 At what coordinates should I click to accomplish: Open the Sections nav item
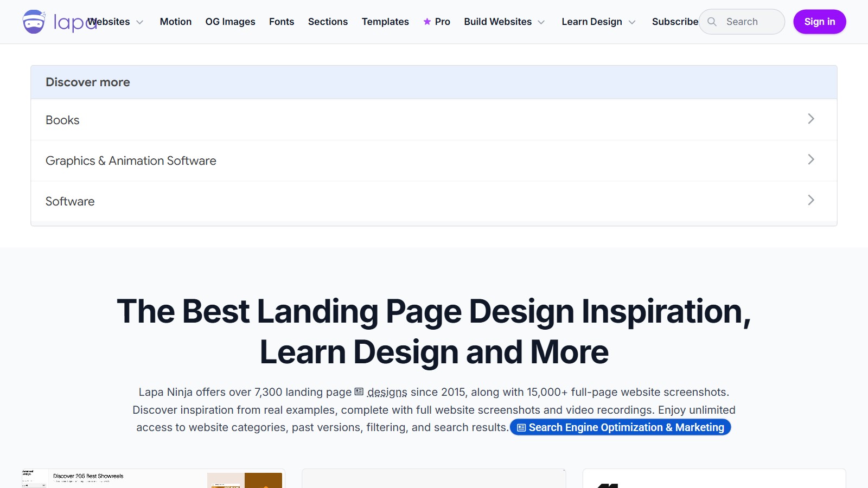328,22
